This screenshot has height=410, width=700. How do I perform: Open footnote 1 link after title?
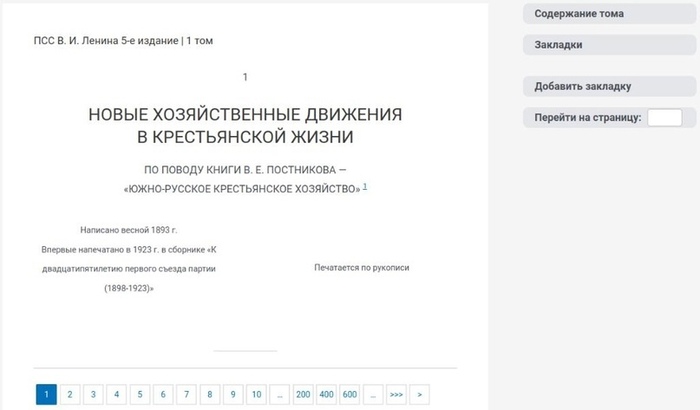365,187
